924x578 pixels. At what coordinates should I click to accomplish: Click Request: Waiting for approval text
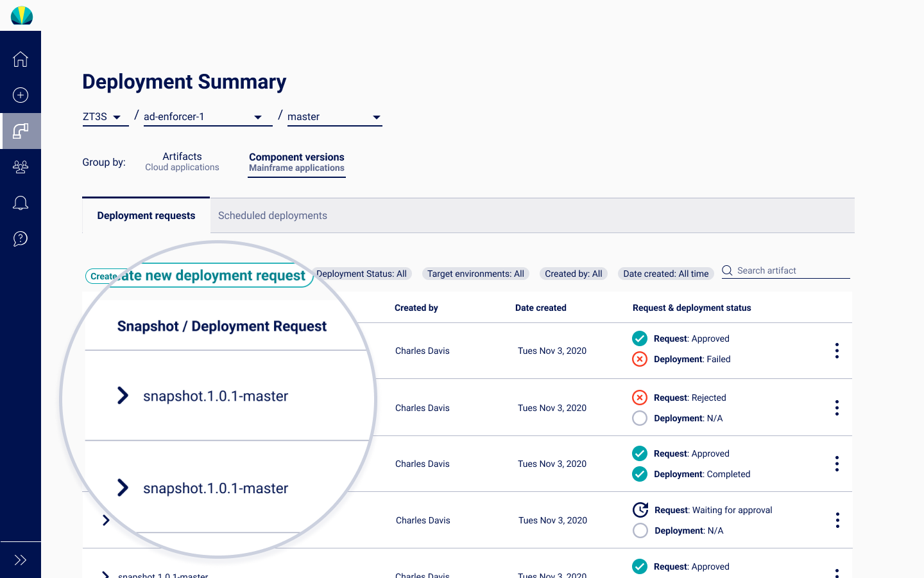pos(714,510)
